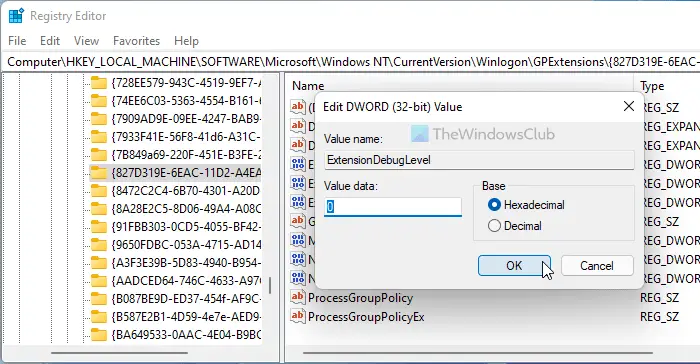Open the File menu
Screen dimensions: 700x364
(17, 41)
